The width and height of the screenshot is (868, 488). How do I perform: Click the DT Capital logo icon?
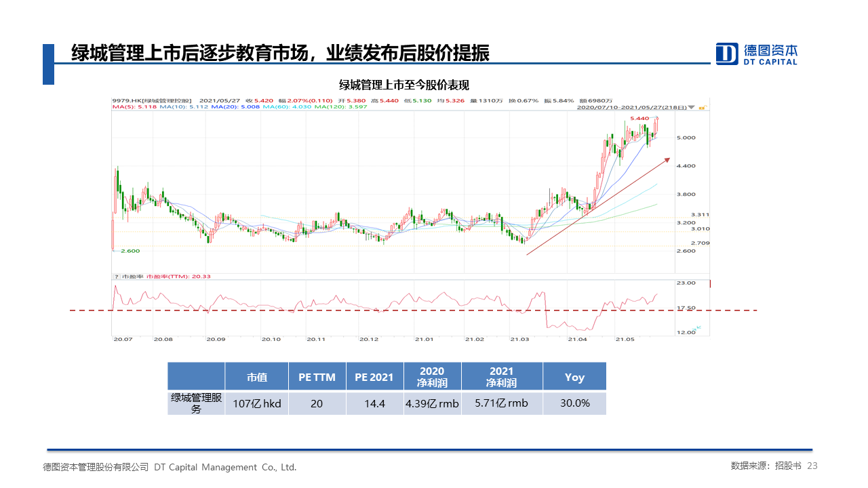click(x=727, y=54)
